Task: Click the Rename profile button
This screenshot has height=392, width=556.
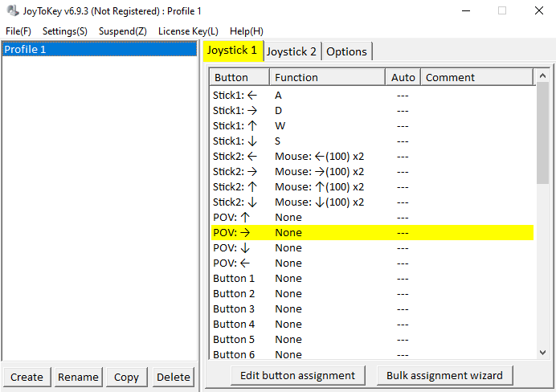Action: (x=78, y=377)
